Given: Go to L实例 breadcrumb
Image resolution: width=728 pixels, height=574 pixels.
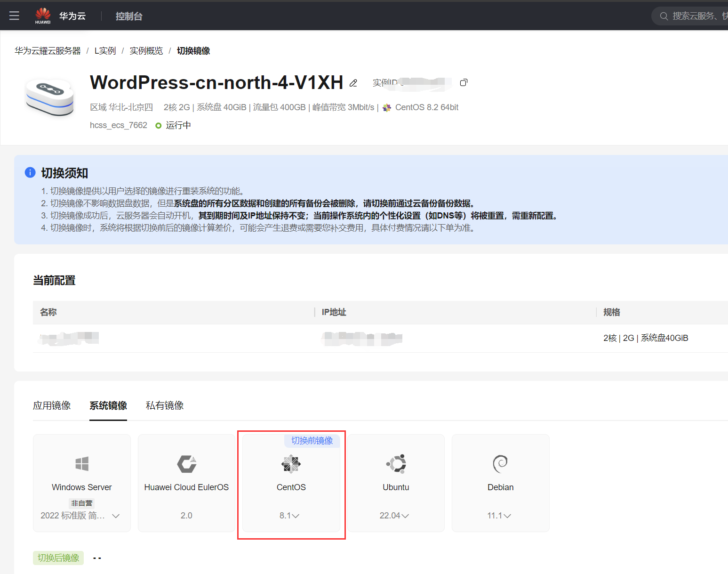Looking at the screenshot, I should [x=105, y=51].
